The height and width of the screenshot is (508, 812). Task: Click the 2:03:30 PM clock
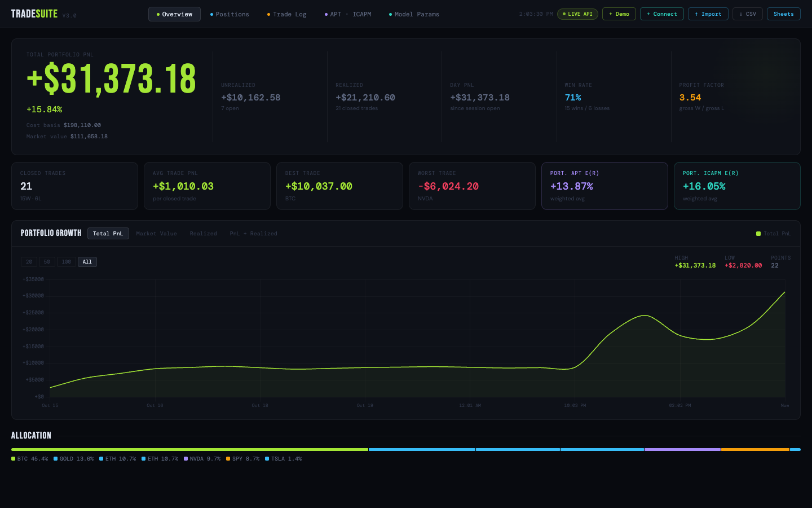point(536,14)
